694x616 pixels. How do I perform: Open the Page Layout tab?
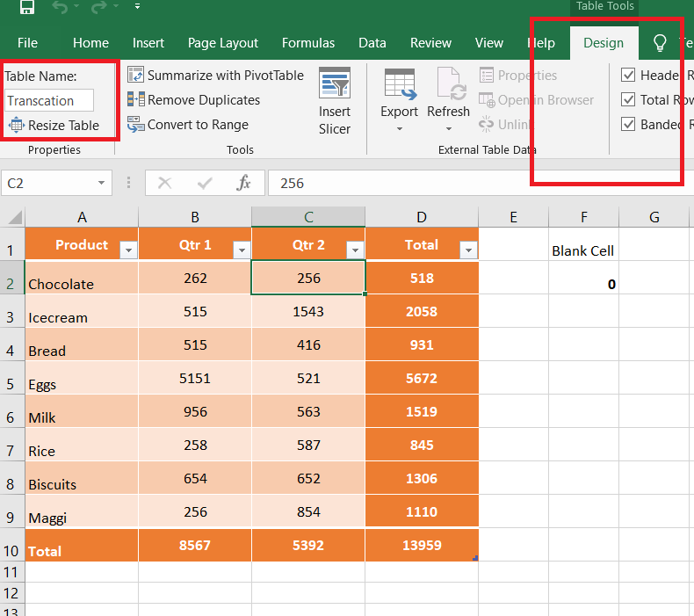(222, 43)
